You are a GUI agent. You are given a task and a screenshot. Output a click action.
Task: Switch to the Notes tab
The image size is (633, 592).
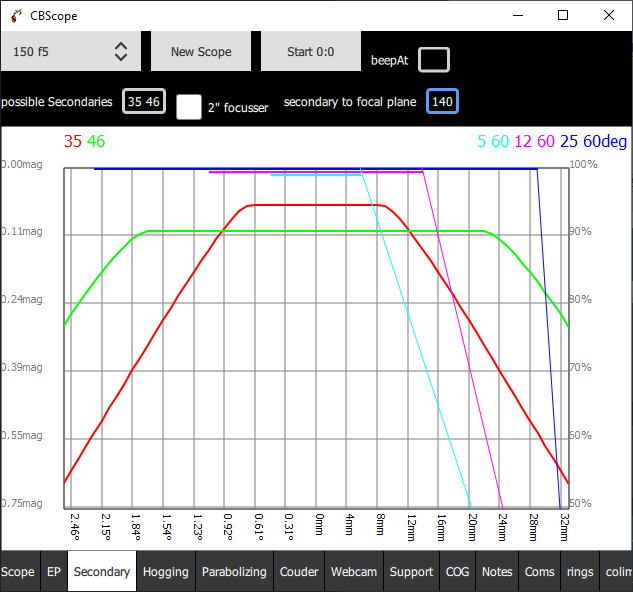pos(497,572)
